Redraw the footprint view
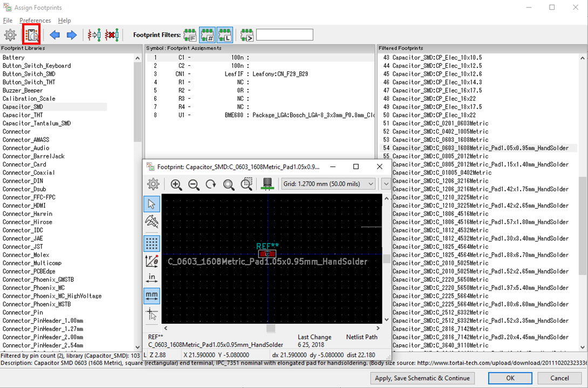The width and height of the screenshot is (588, 388). 211,184
